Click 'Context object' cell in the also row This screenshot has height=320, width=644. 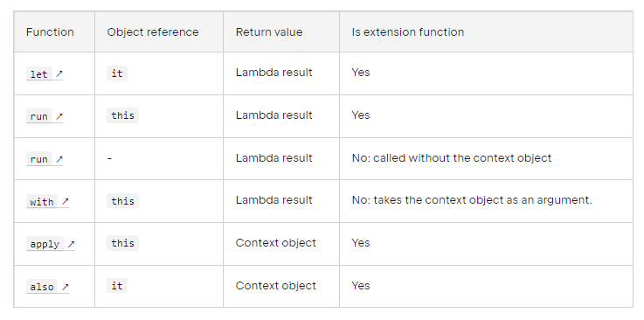pos(275,286)
